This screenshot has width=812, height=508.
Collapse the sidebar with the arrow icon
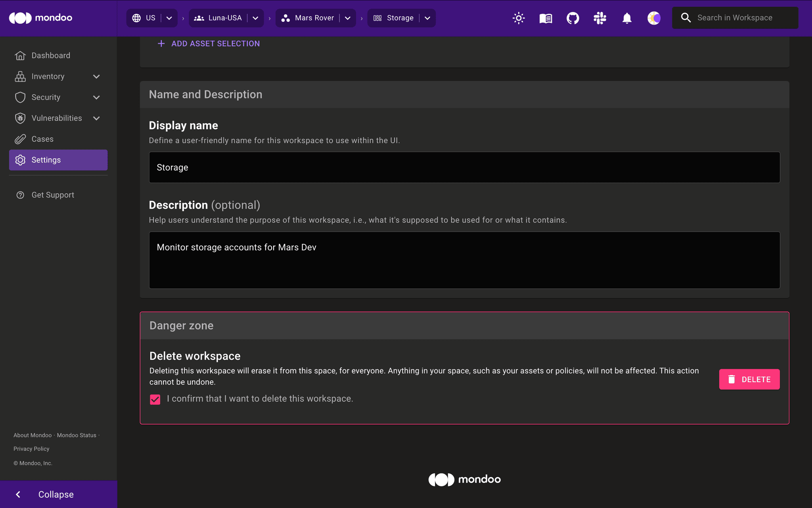(18, 494)
